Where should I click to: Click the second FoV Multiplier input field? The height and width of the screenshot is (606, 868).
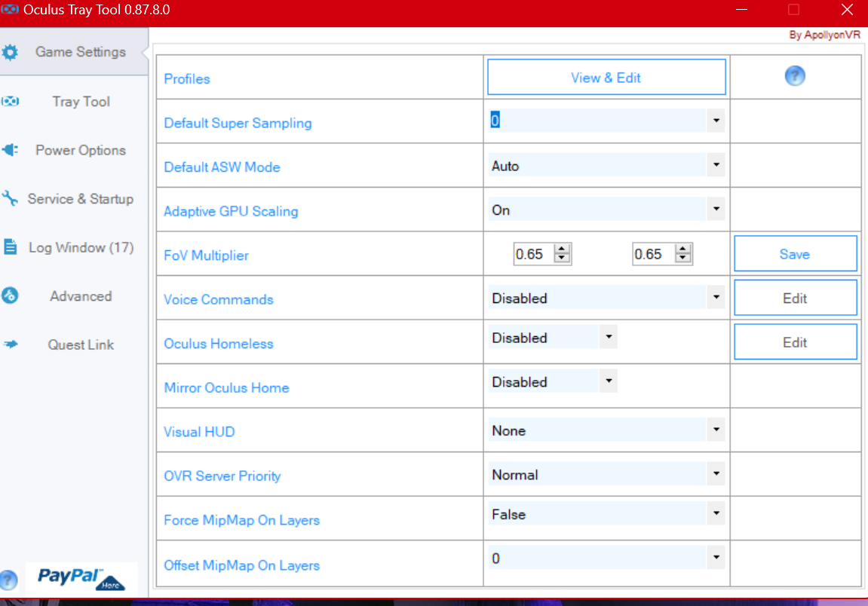coord(654,254)
